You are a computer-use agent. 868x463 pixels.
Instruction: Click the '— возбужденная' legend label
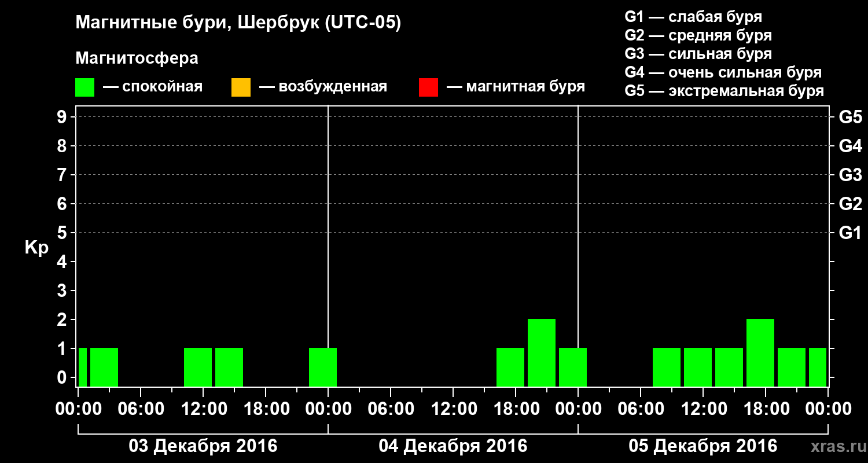(323, 87)
